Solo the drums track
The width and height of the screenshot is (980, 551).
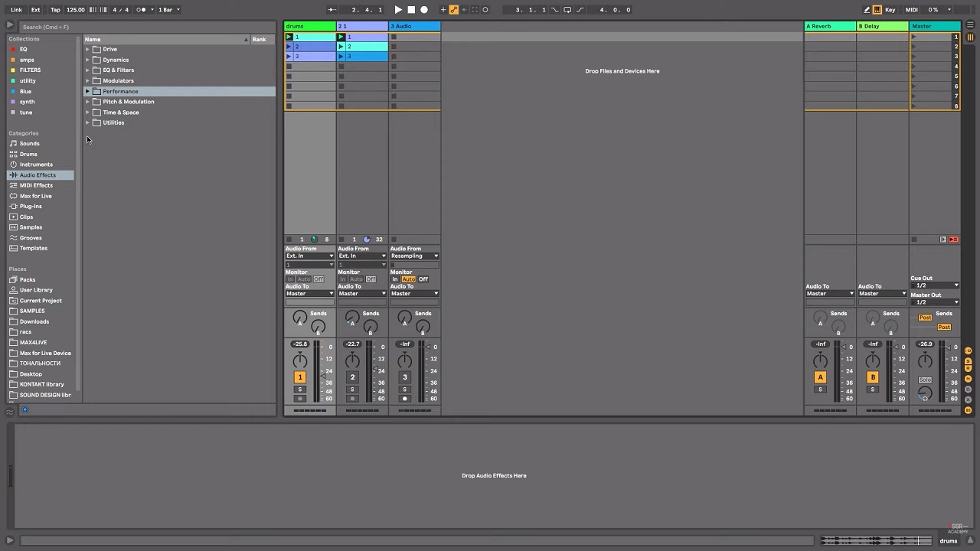[300, 390]
